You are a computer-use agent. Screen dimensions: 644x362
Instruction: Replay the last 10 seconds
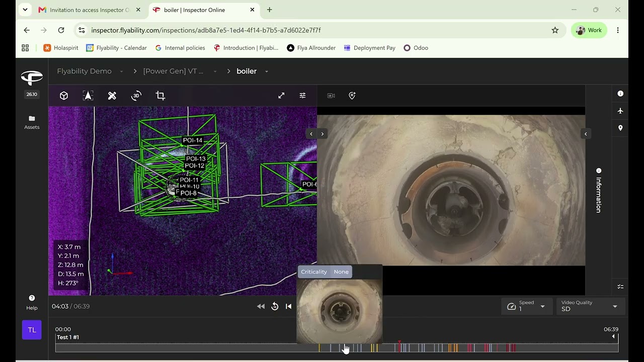tap(275, 306)
